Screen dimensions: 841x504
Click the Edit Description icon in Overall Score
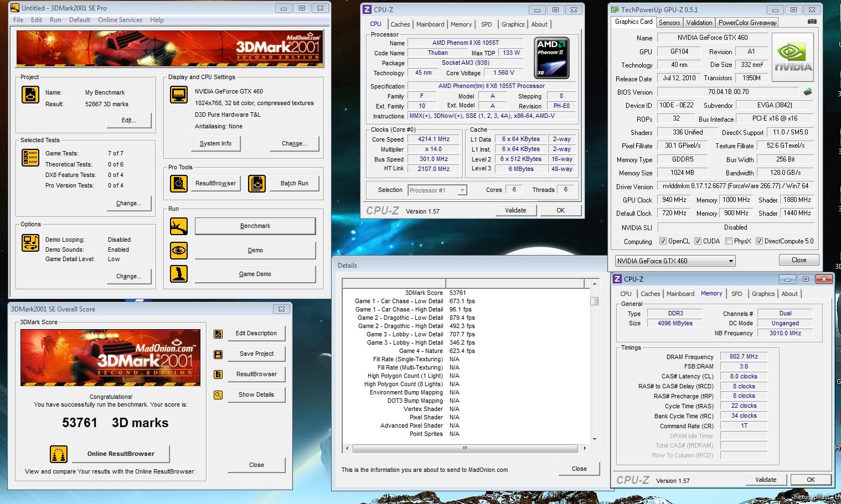tap(218, 334)
